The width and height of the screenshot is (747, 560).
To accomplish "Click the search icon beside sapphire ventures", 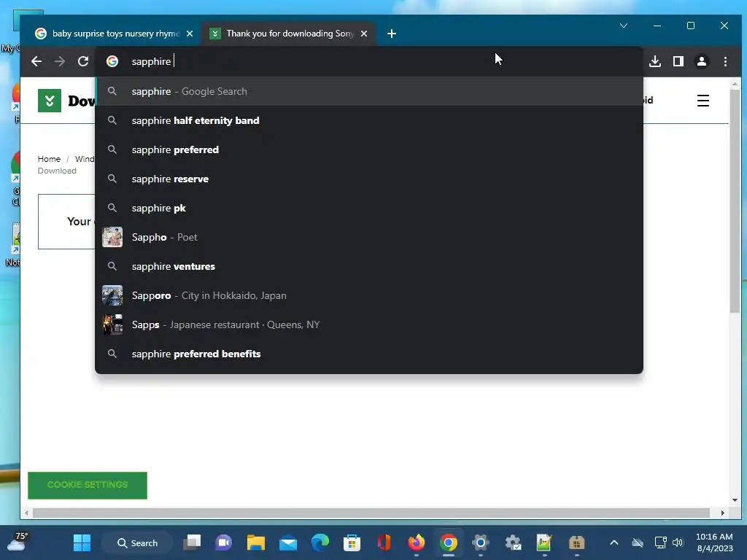I will click(x=112, y=266).
